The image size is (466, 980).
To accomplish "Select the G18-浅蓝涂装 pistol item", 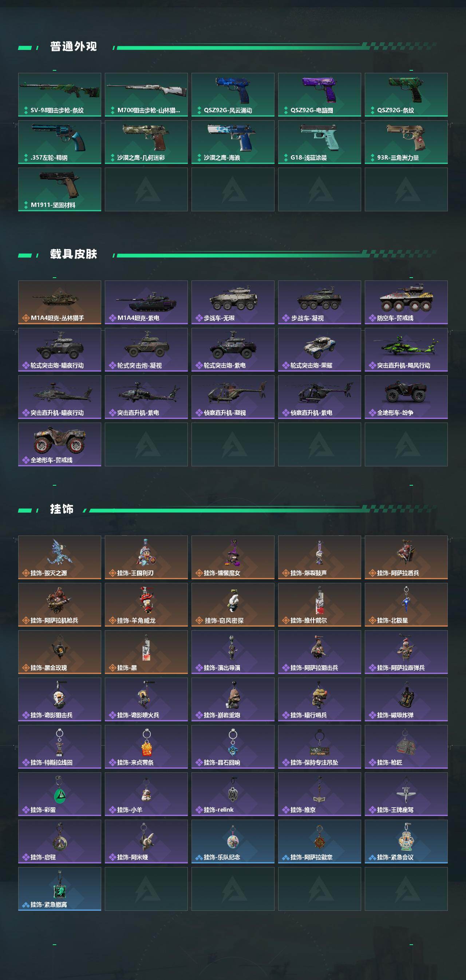I will [320, 142].
